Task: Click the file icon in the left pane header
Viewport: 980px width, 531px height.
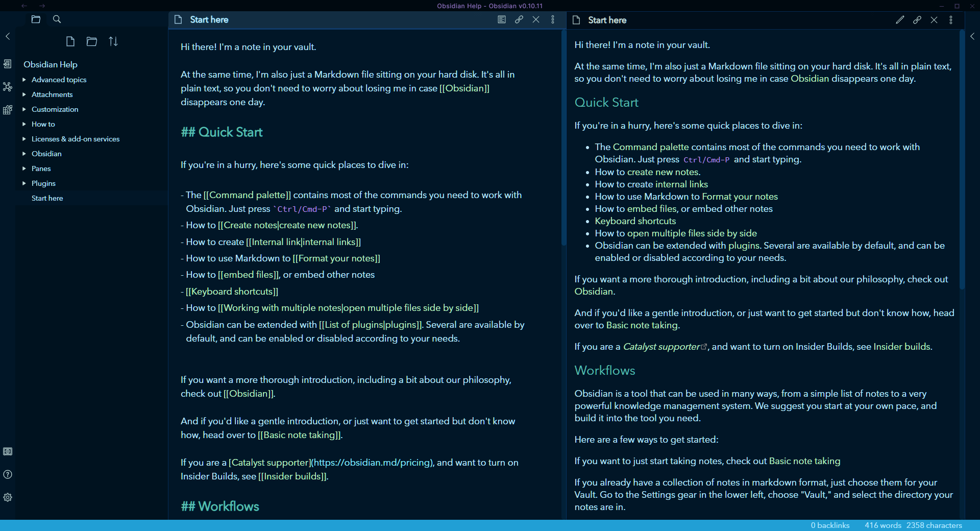Action: point(178,19)
